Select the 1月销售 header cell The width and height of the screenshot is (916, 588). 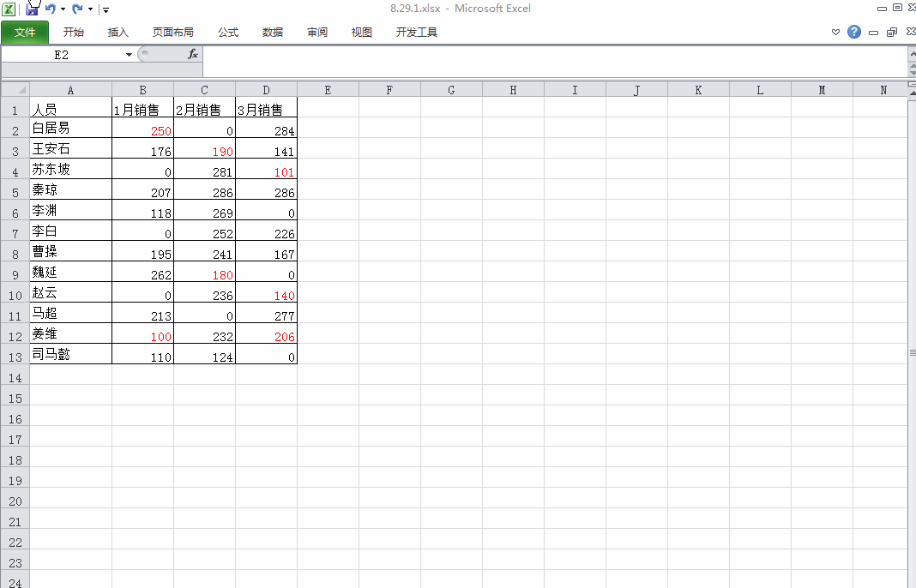point(142,107)
